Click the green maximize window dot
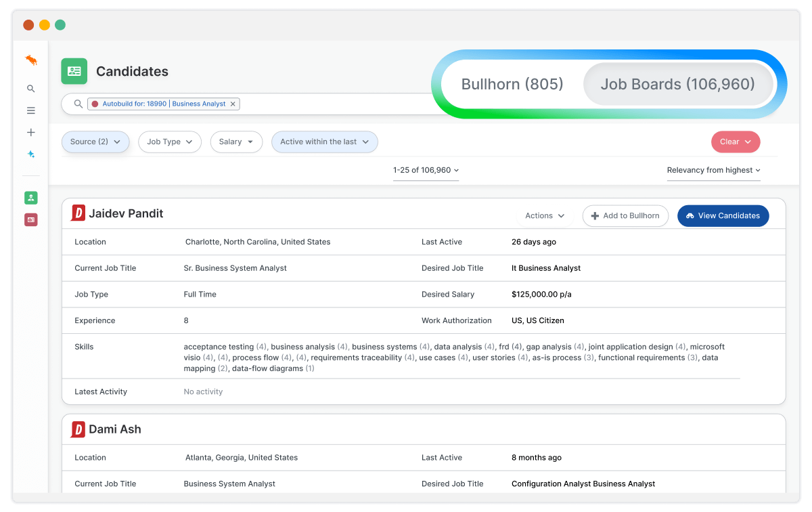 (x=60, y=25)
